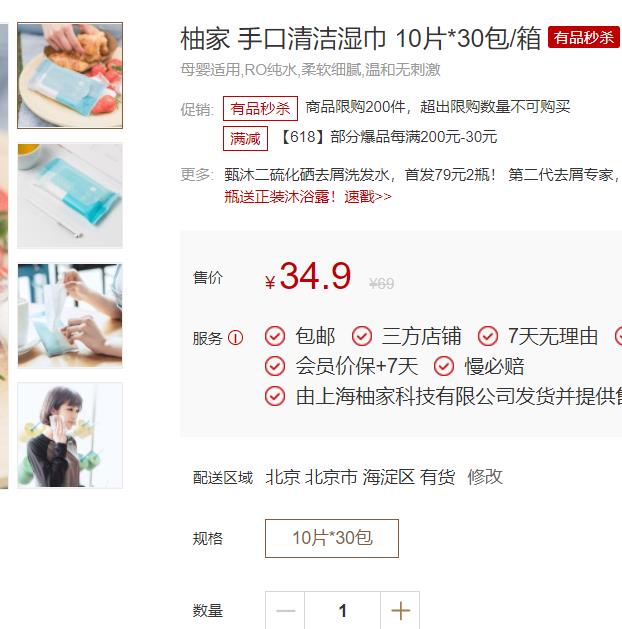This screenshot has height=629, width=622.
Task: Click the checkmark icon beside 三方店铺
Action: pyautogui.click(x=362, y=336)
